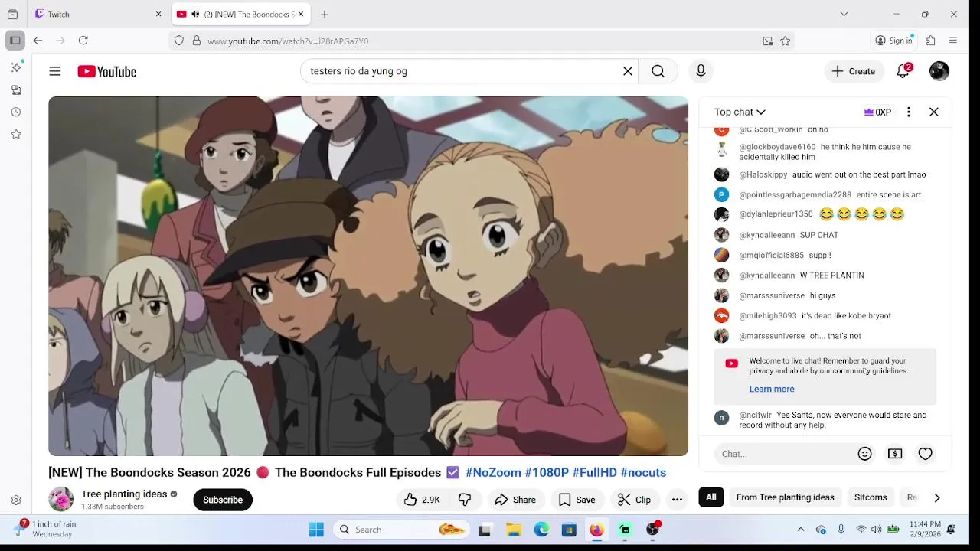Open the list all tabs dropdown
Viewport: 980px width, 551px height.
click(844, 14)
